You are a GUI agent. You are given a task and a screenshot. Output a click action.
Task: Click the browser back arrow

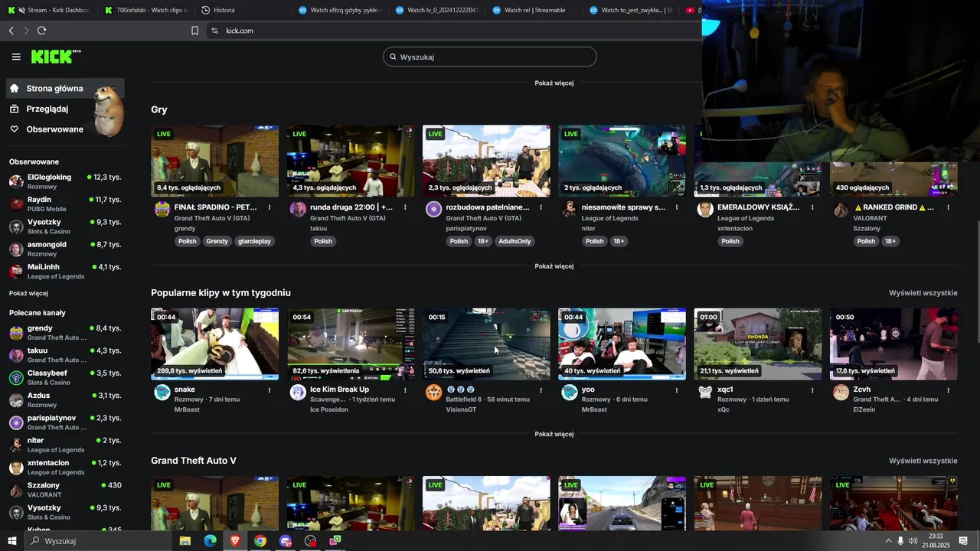click(11, 31)
